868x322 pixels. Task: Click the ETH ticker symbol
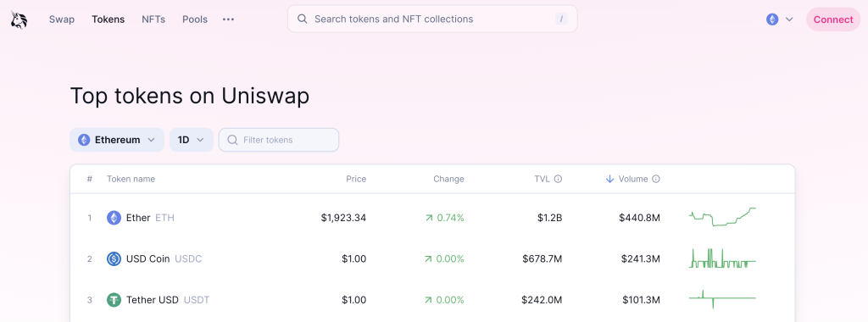pyautogui.click(x=164, y=218)
